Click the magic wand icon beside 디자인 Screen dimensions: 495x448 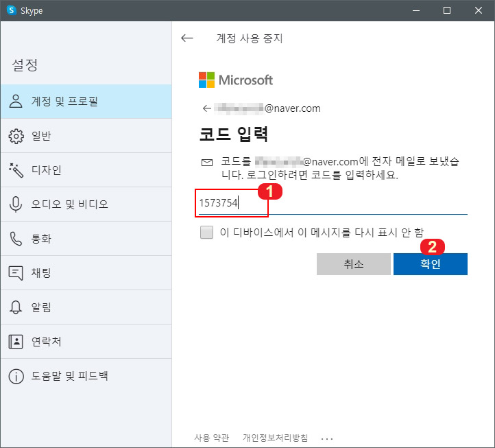click(x=16, y=170)
